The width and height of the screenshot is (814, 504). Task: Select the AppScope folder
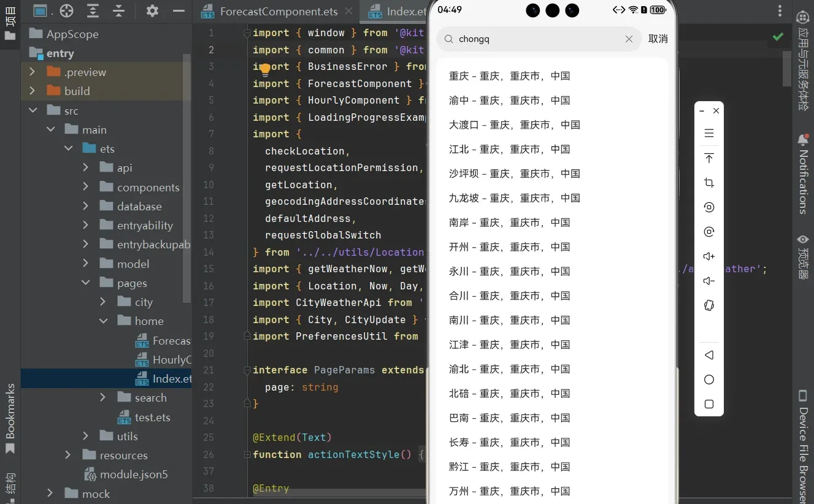[x=64, y=34]
